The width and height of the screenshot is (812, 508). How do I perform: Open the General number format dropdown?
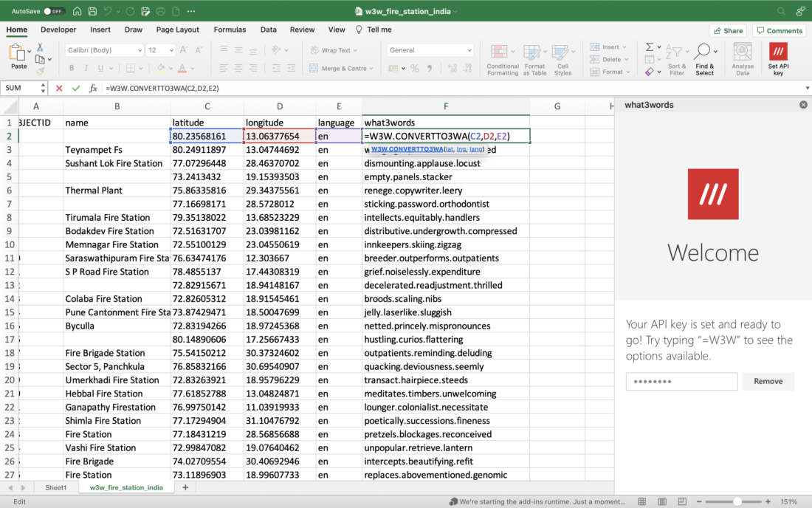(469, 50)
